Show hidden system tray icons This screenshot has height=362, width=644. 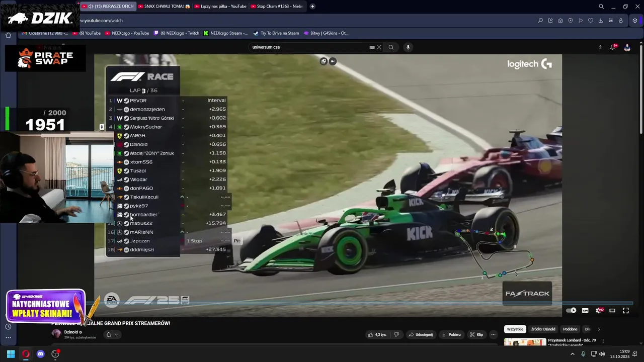click(572, 354)
